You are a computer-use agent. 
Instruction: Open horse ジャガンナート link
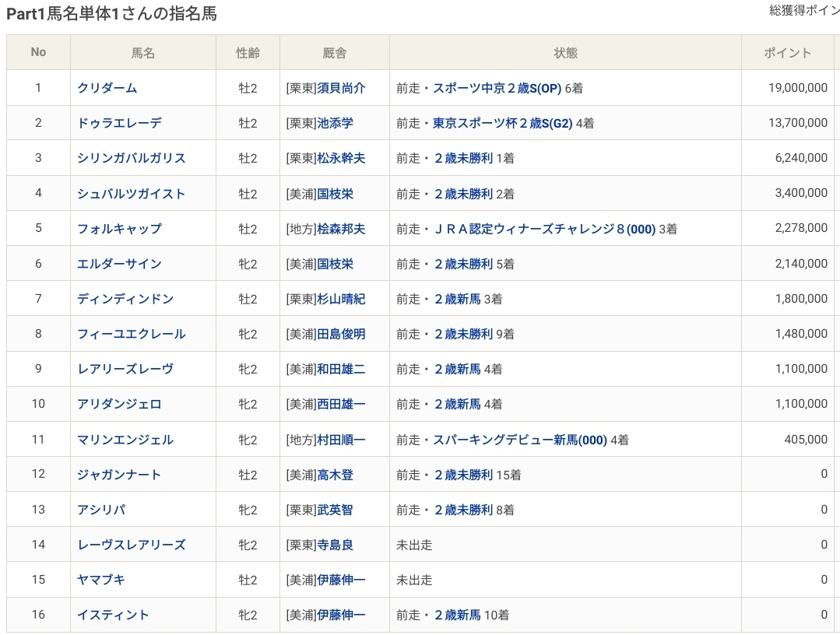tap(119, 475)
